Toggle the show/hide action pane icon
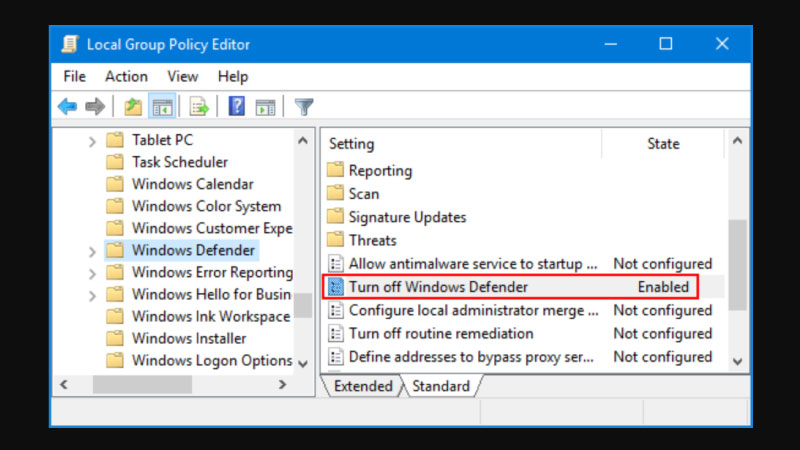The height and width of the screenshot is (450, 800). tap(265, 107)
